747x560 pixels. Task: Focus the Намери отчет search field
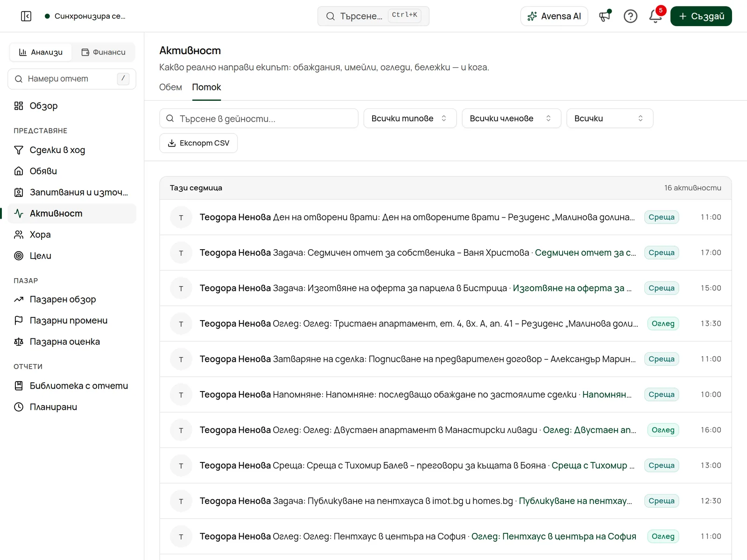click(72, 79)
